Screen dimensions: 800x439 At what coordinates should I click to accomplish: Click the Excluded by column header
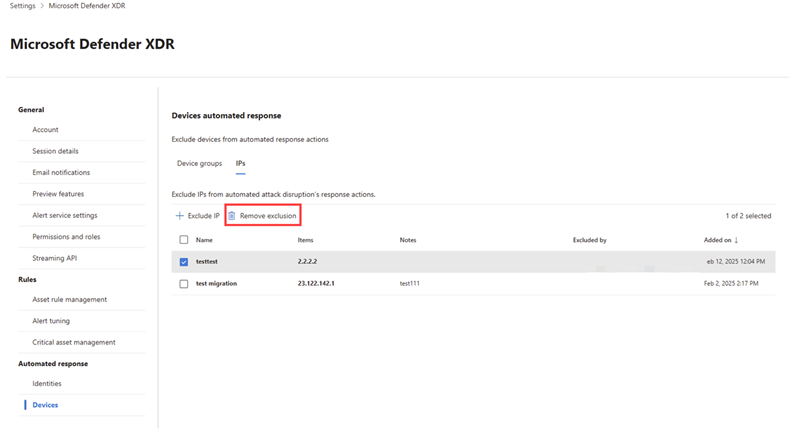tap(590, 240)
